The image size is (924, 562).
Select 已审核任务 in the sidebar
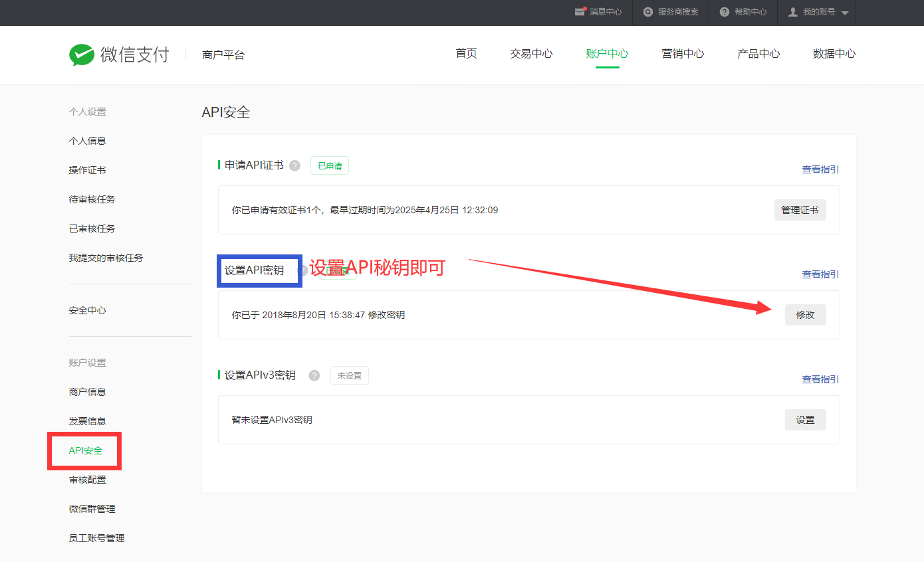pos(92,229)
